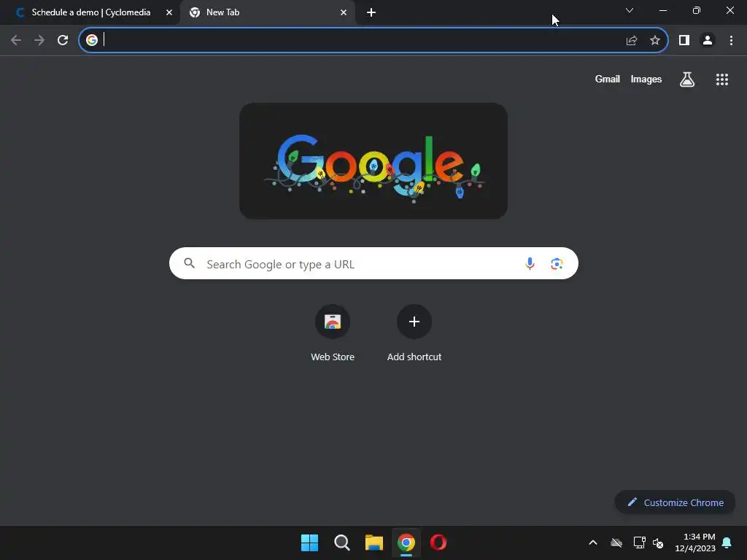Screen dimensions: 747x560
Task: Open a new tab with plus button
Action: click(371, 12)
